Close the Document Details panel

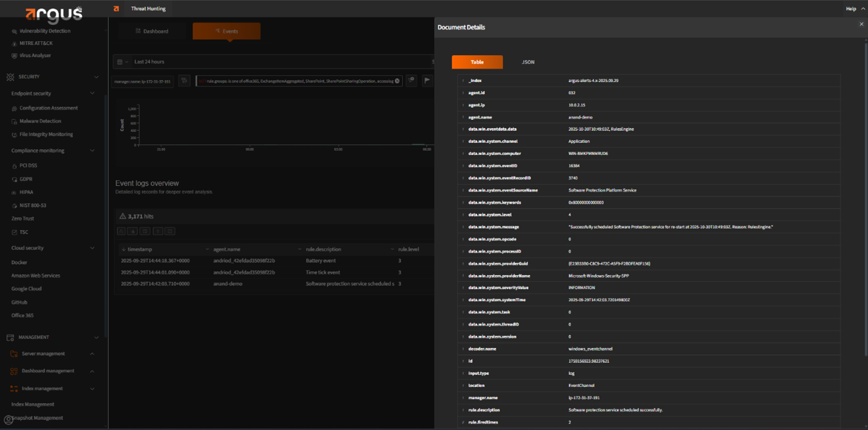click(x=861, y=24)
